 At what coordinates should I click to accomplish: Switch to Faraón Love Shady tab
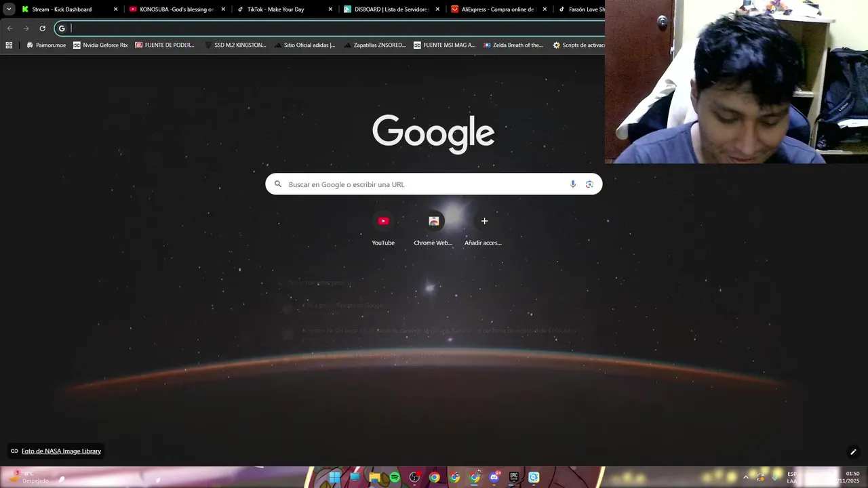coord(580,9)
